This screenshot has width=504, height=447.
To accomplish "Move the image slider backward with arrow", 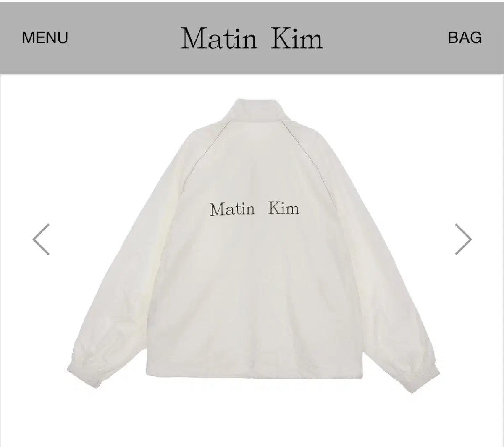I will point(41,239).
